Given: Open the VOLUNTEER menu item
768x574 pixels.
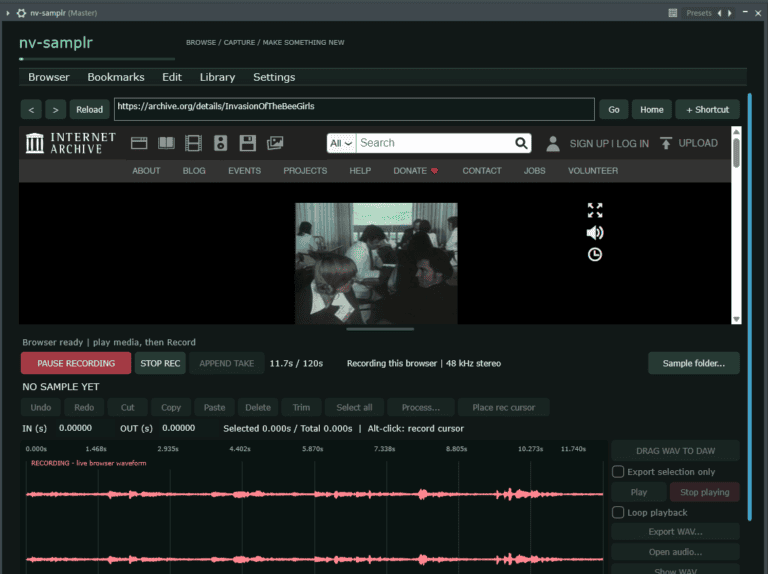Looking at the screenshot, I should (x=593, y=170).
